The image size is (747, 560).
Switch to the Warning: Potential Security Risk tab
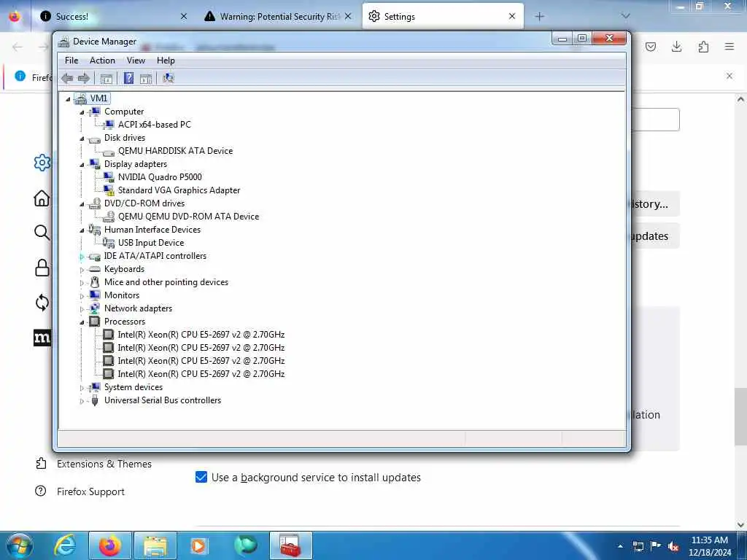278,16
